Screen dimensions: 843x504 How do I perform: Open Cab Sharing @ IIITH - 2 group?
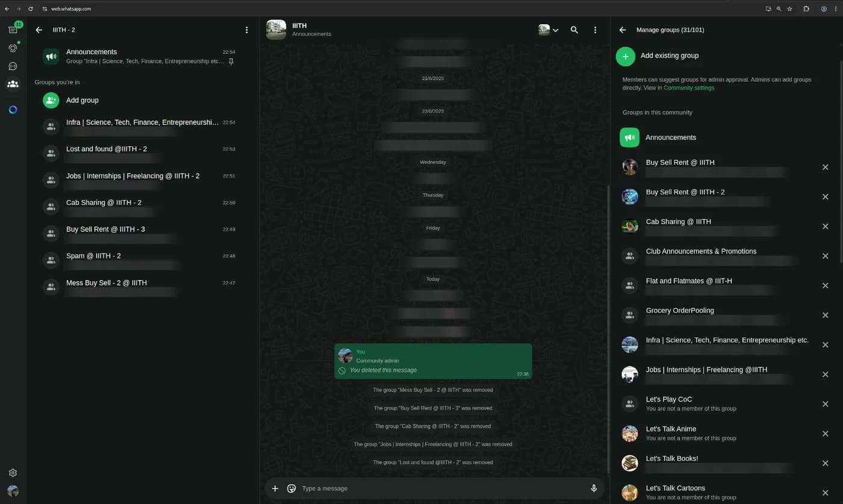click(x=143, y=207)
